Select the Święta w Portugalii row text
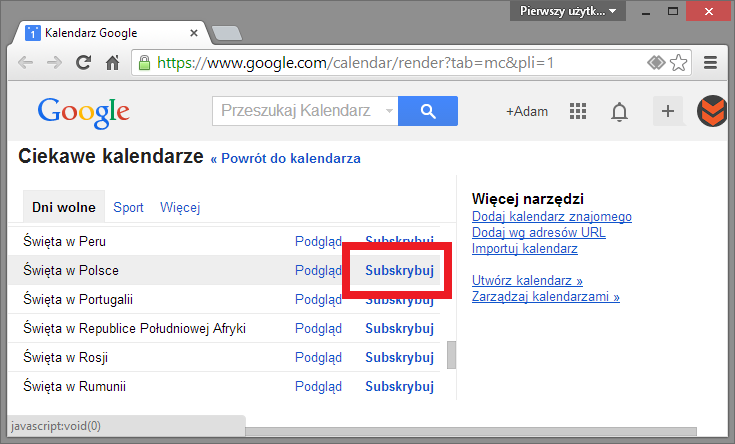The image size is (735, 444). [78, 300]
